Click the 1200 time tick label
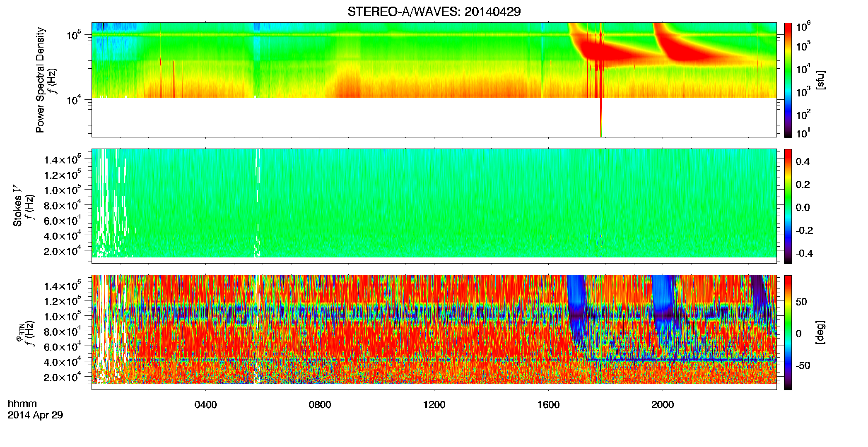 pyautogui.click(x=434, y=404)
